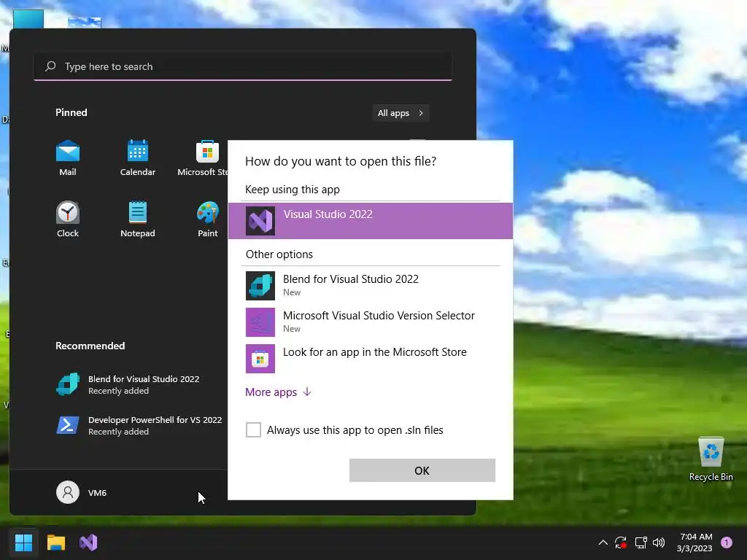Screen dimensions: 747x560
Task: Select Look for an app in the Microsoft Store
Action: 370,358
